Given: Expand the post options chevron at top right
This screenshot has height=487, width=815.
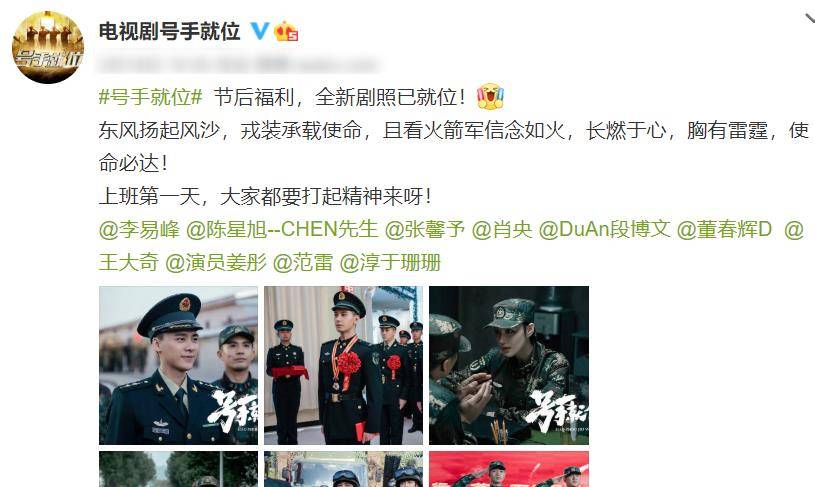Looking at the screenshot, I should pyautogui.click(x=810, y=19).
